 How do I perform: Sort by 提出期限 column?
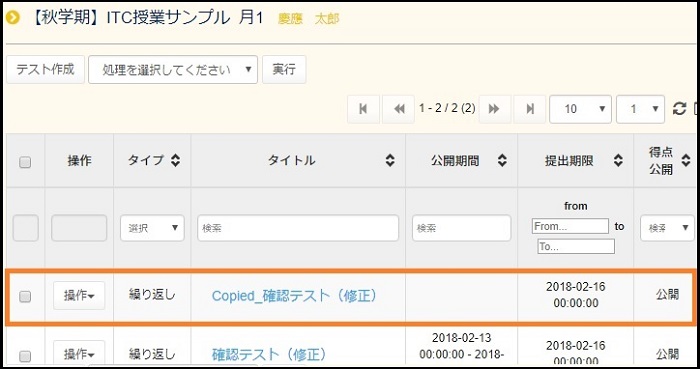[618, 161]
